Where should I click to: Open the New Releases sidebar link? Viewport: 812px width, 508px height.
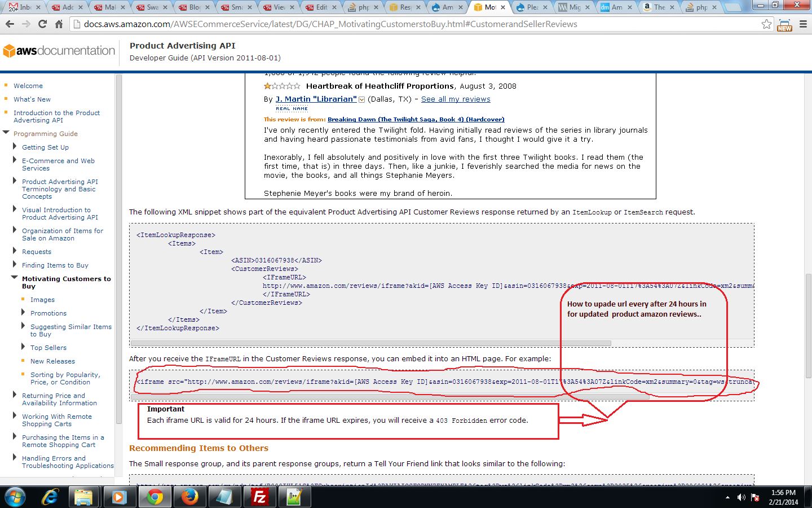point(52,361)
